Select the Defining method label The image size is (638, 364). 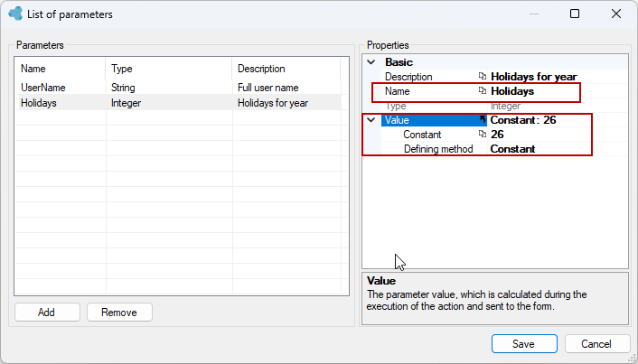[x=438, y=149]
